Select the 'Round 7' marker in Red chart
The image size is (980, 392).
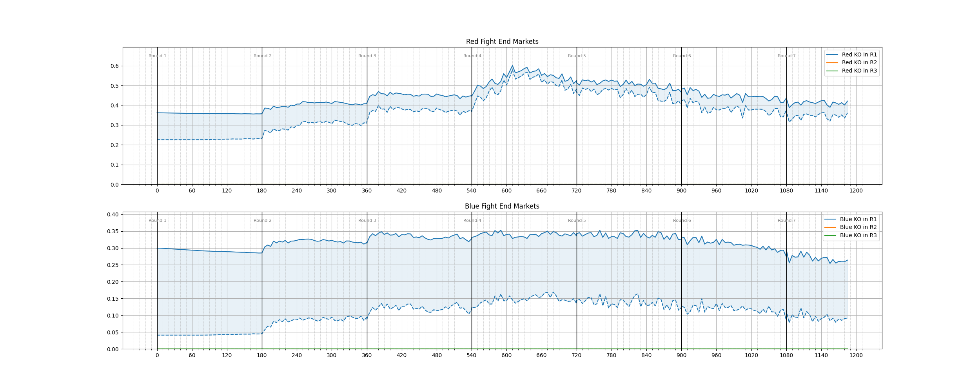tap(786, 56)
